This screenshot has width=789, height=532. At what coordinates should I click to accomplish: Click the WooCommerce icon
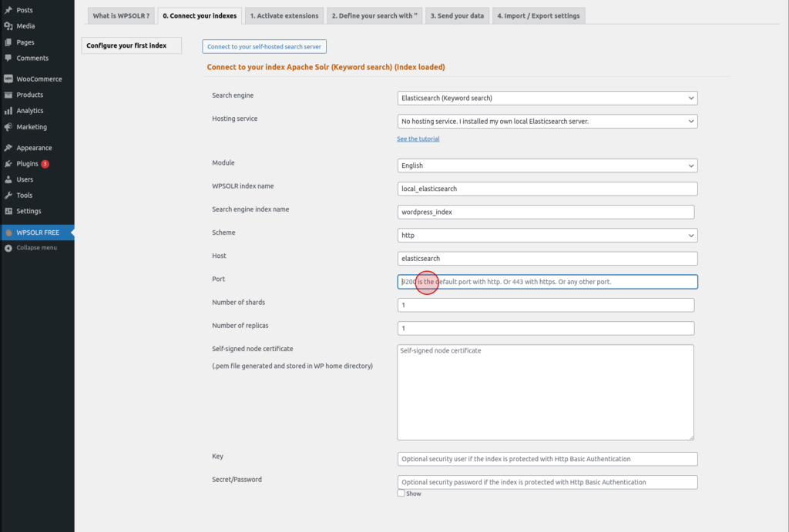pos(8,79)
